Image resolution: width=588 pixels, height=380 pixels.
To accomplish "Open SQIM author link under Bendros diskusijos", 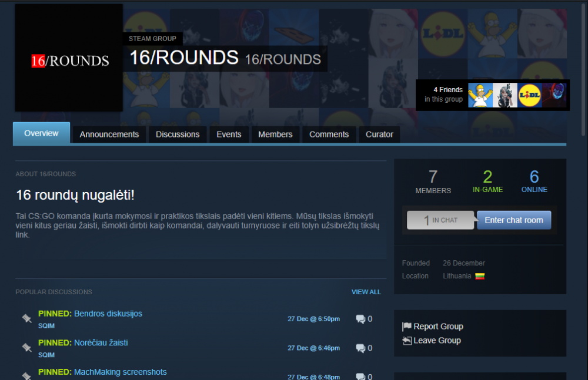I will 46,326.
